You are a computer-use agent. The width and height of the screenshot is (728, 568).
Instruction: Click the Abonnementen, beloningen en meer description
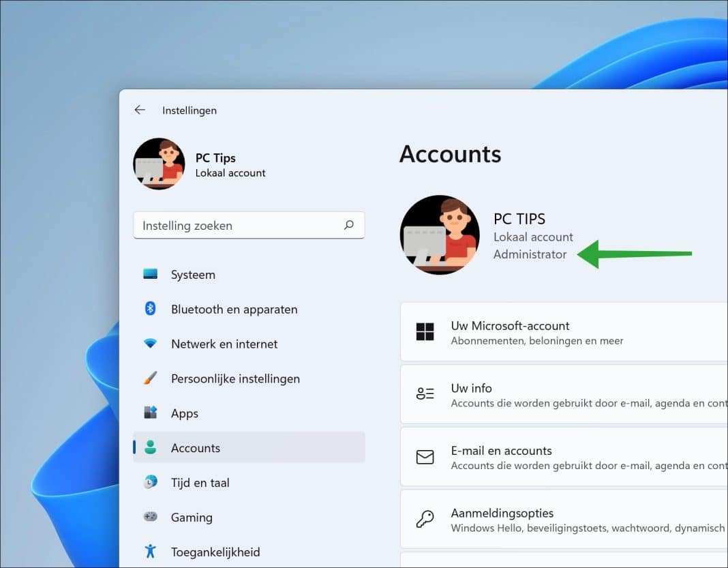click(536, 340)
